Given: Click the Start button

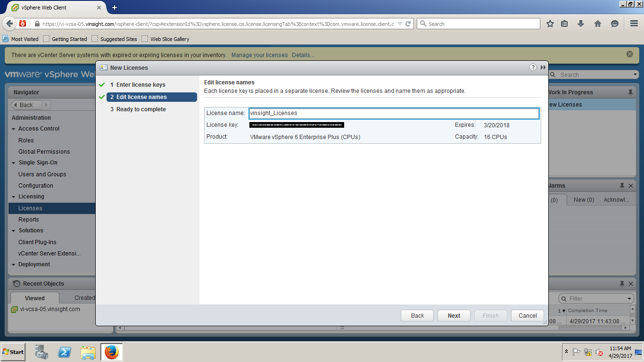Looking at the screenshot, I should (13, 352).
